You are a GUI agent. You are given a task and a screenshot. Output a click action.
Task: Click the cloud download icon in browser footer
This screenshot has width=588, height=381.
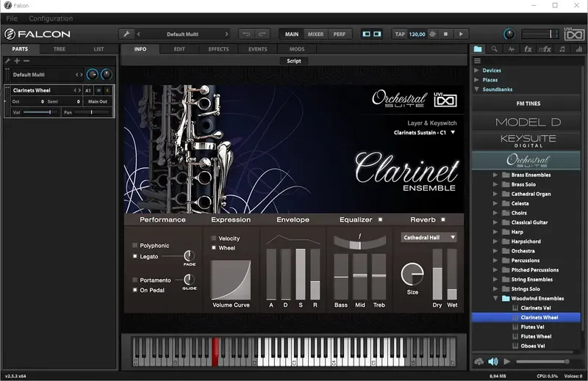(x=479, y=361)
